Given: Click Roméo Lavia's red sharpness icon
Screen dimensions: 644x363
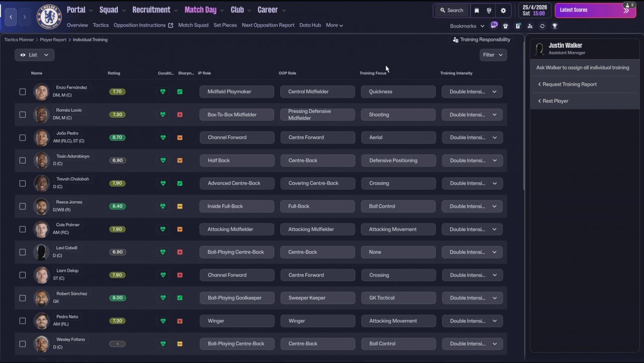Looking at the screenshot, I should [180, 115].
